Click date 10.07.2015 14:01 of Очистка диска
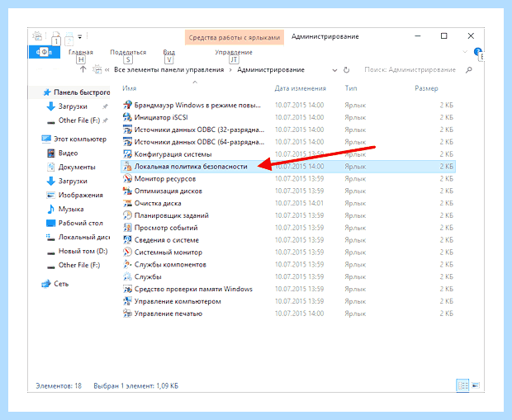 300,203
